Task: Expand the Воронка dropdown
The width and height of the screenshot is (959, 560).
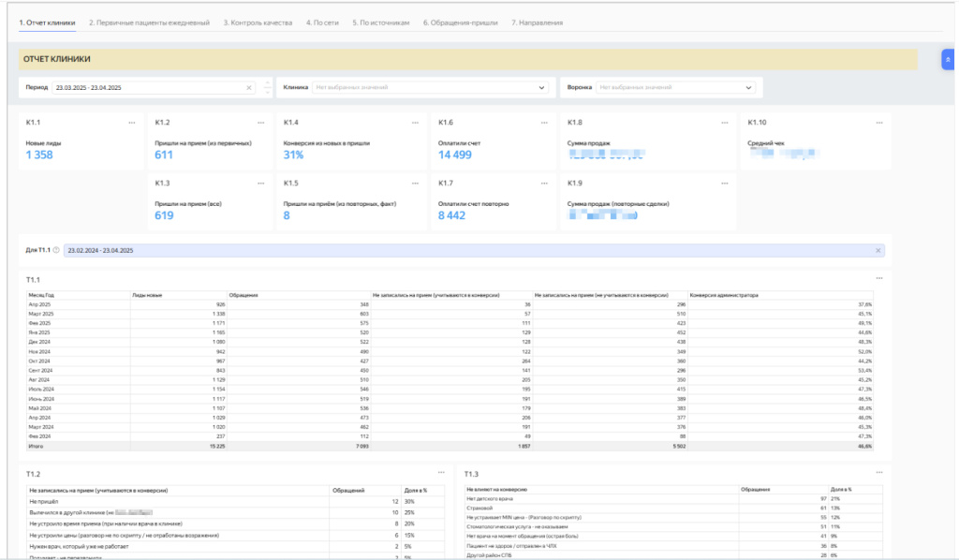Action: click(748, 88)
